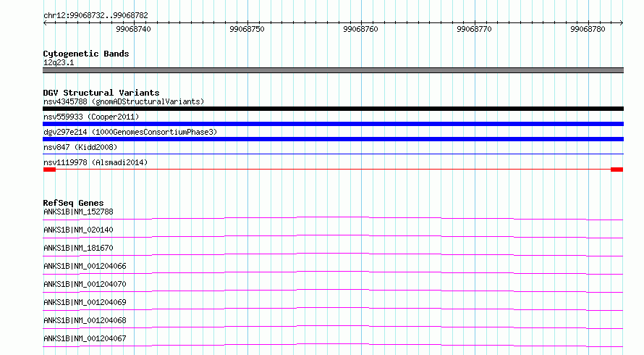This screenshot has width=644, height=355.
Task: Click the gray 12q23.1 cytogenetic band bar
Action: click(x=333, y=70)
